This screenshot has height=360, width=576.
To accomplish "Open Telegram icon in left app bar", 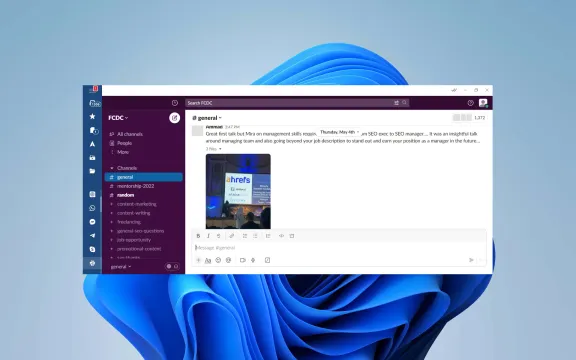I will pyautogui.click(x=92, y=235).
